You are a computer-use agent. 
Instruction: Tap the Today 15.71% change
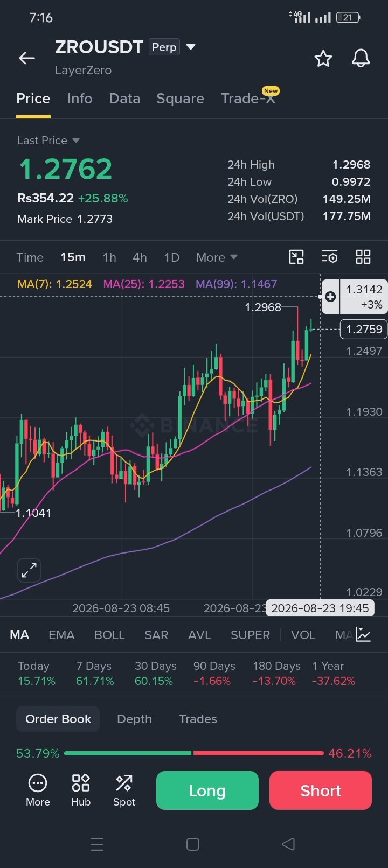click(36, 674)
